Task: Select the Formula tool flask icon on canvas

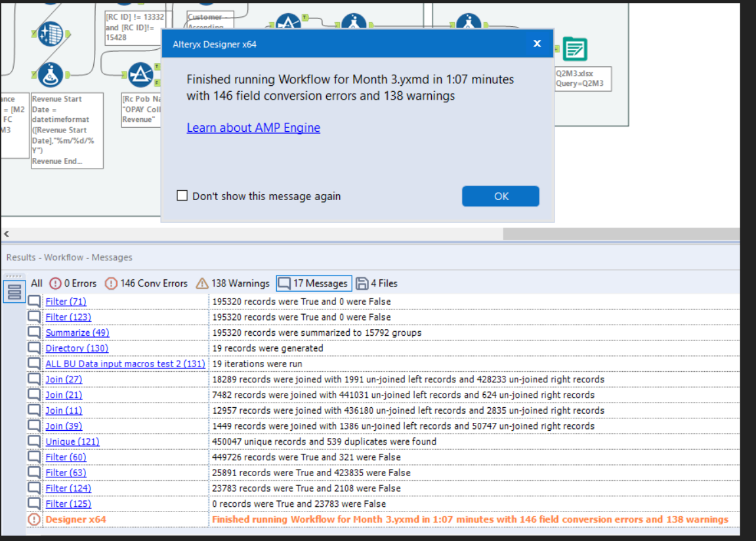Action: [x=49, y=75]
